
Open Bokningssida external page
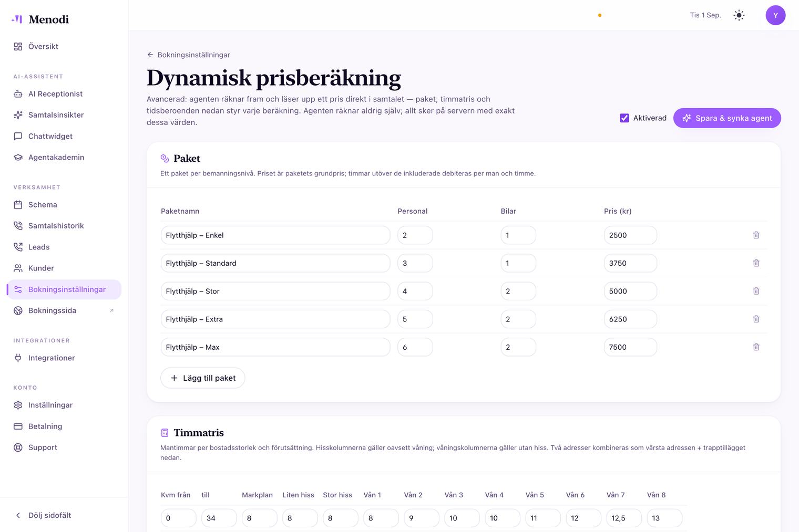point(64,310)
